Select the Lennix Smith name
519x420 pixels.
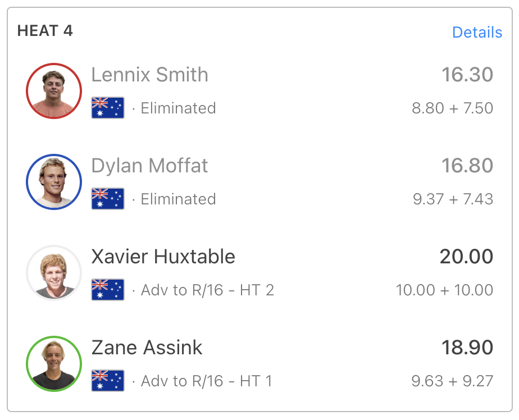[149, 75]
